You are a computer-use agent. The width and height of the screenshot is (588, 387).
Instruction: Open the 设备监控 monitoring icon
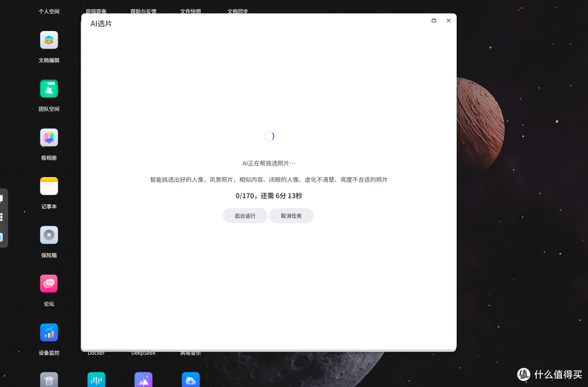[x=49, y=332]
